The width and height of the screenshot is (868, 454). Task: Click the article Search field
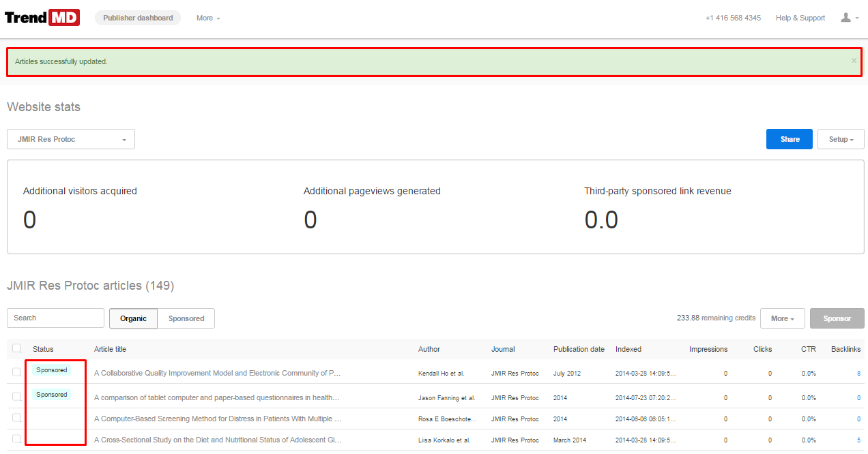pos(55,318)
